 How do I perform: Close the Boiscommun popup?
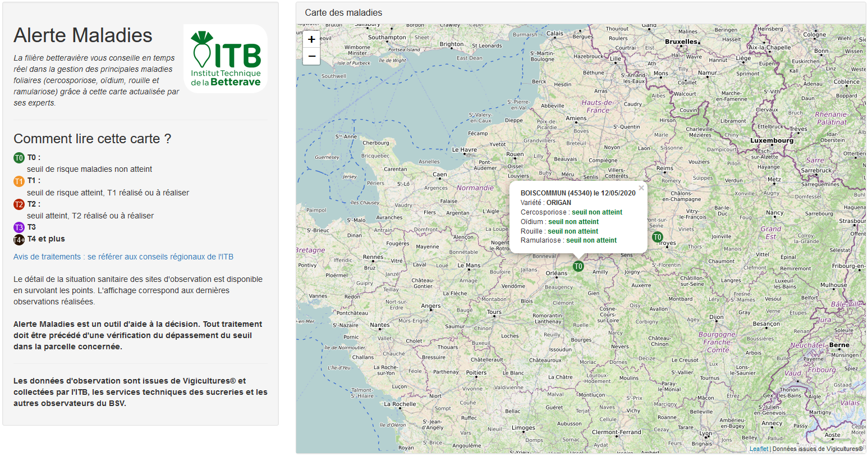point(641,188)
